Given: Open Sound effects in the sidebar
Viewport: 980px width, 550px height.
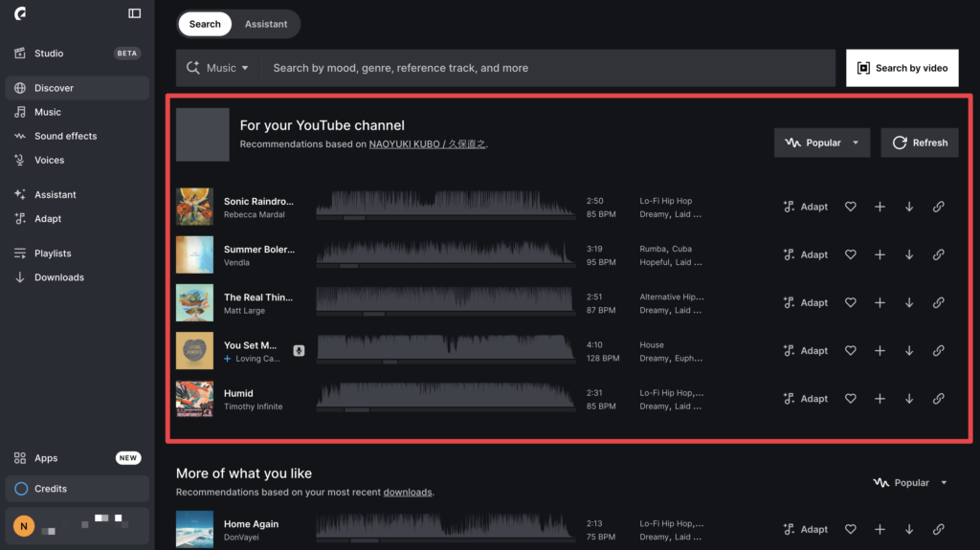Looking at the screenshot, I should (78, 136).
